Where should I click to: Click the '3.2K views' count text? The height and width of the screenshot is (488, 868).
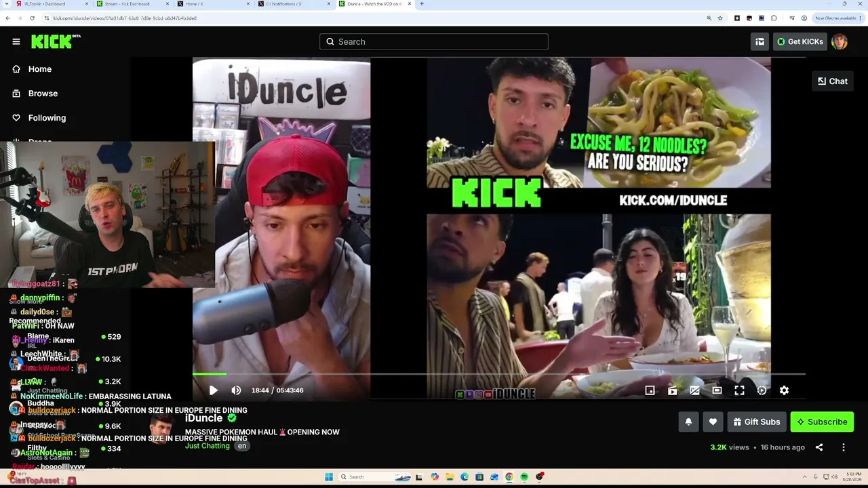pyautogui.click(x=730, y=447)
